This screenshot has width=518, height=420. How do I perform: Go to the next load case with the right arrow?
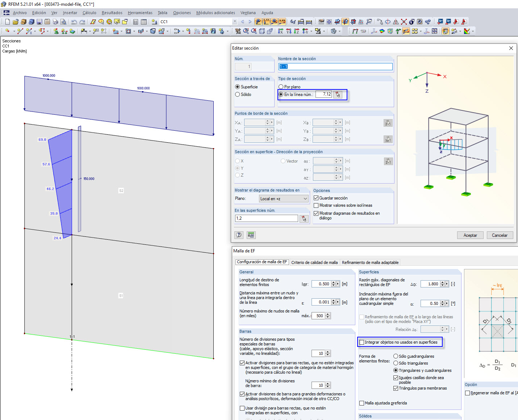[250, 22]
